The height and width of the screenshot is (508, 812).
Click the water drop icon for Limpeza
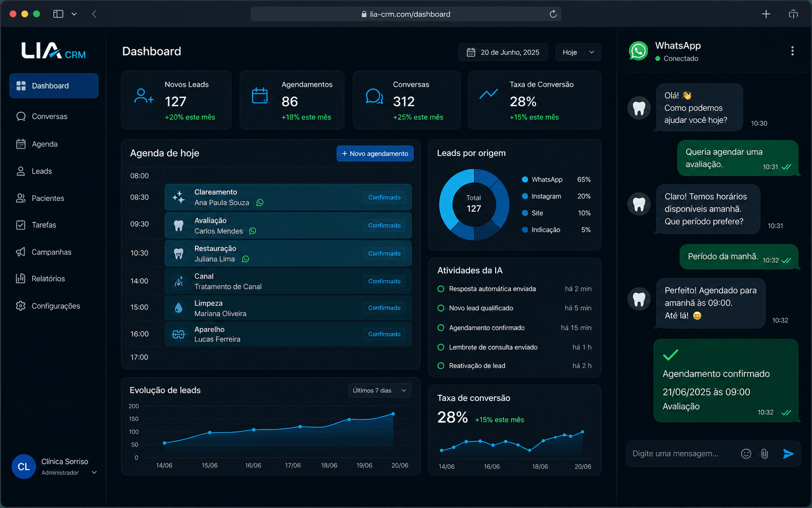click(x=178, y=308)
